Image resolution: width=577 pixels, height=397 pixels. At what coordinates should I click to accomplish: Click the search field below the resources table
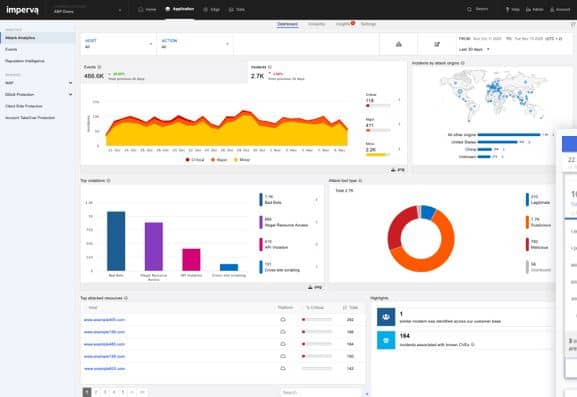pyautogui.click(x=320, y=392)
